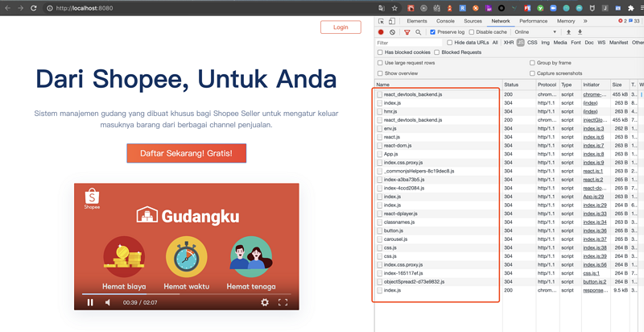Clear the network log
Viewport: 644px width, 332px height.
[393, 32]
